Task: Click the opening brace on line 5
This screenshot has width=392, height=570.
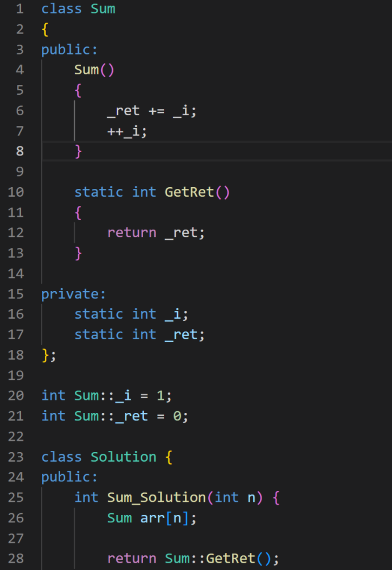Action: pos(78,90)
